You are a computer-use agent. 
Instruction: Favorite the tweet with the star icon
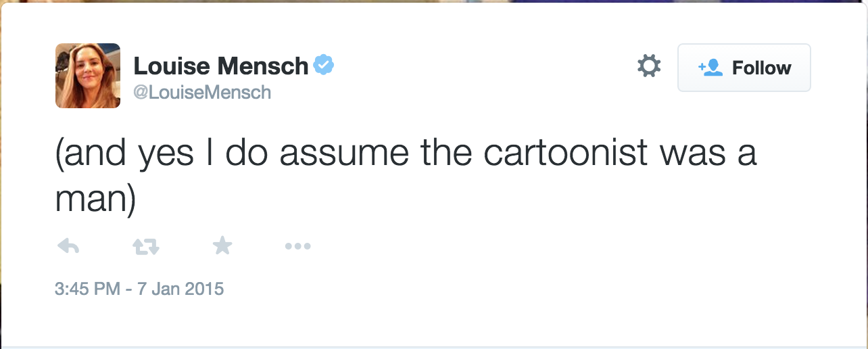coord(222,246)
